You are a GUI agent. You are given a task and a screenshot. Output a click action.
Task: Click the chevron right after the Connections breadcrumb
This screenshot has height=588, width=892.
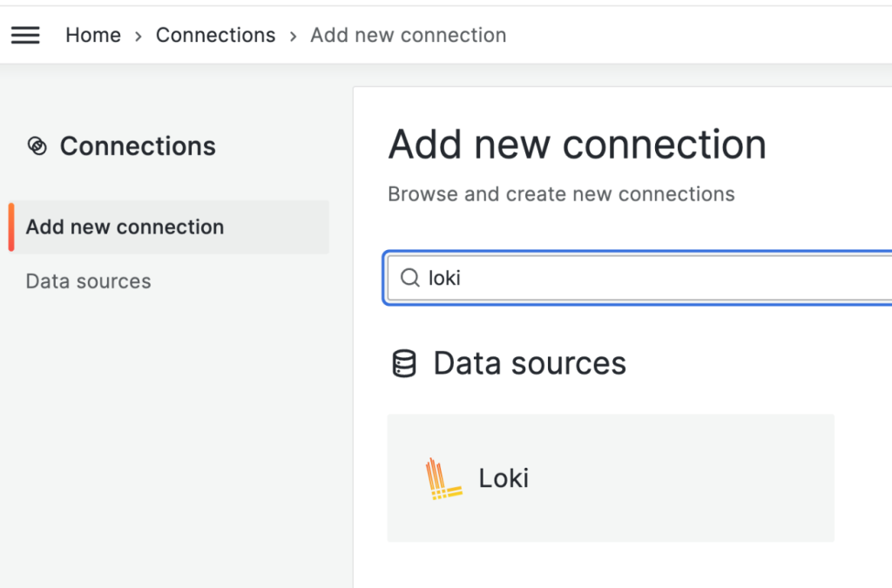pos(293,36)
